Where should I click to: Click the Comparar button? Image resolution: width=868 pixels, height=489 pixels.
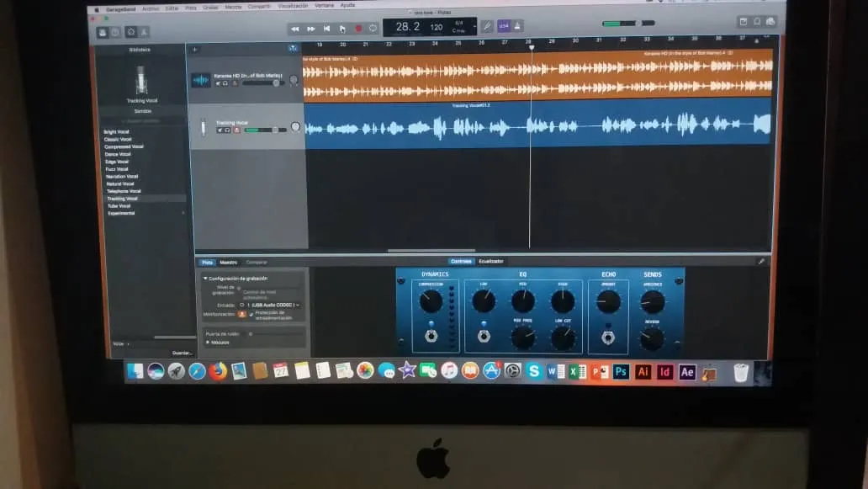257,263
